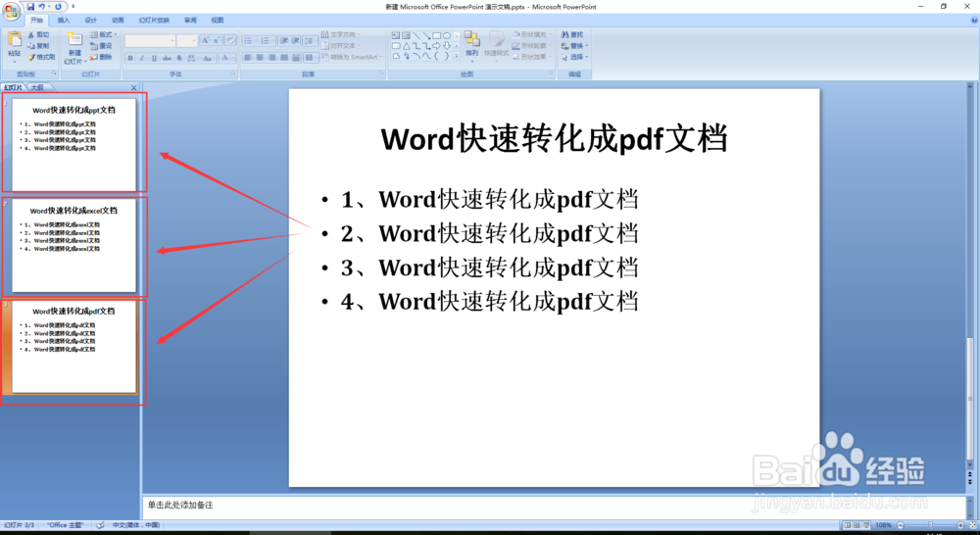Pick font color button
This screenshot has width=980, height=535.
[226, 58]
